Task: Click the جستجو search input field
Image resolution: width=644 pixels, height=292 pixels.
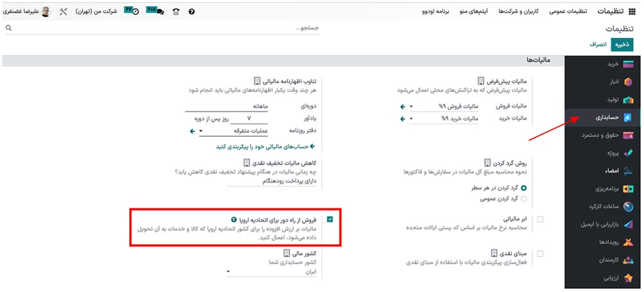Action: click(x=162, y=28)
